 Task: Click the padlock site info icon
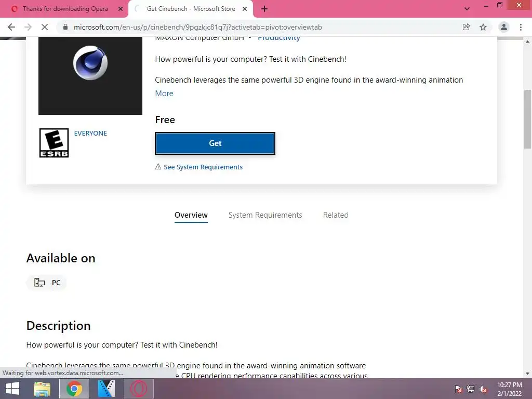click(x=65, y=27)
